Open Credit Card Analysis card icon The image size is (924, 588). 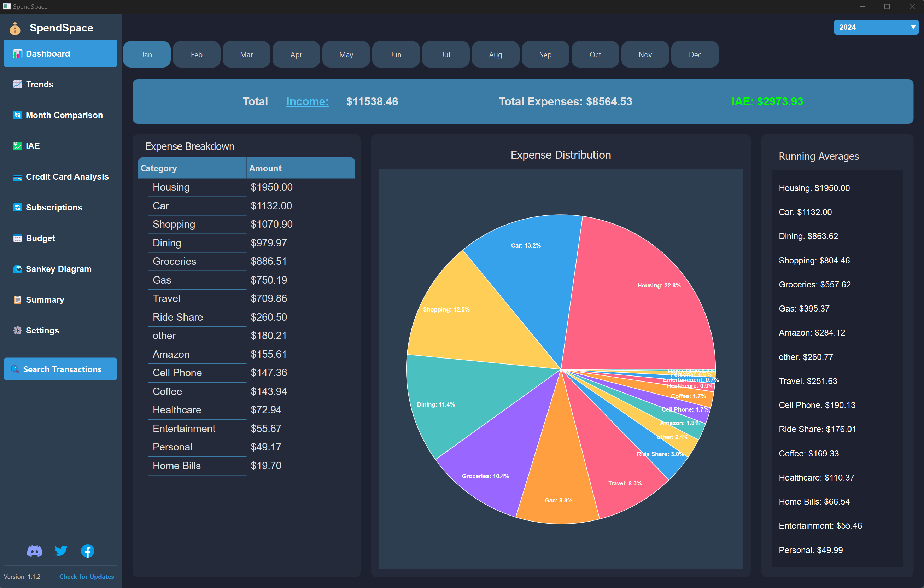tap(17, 177)
